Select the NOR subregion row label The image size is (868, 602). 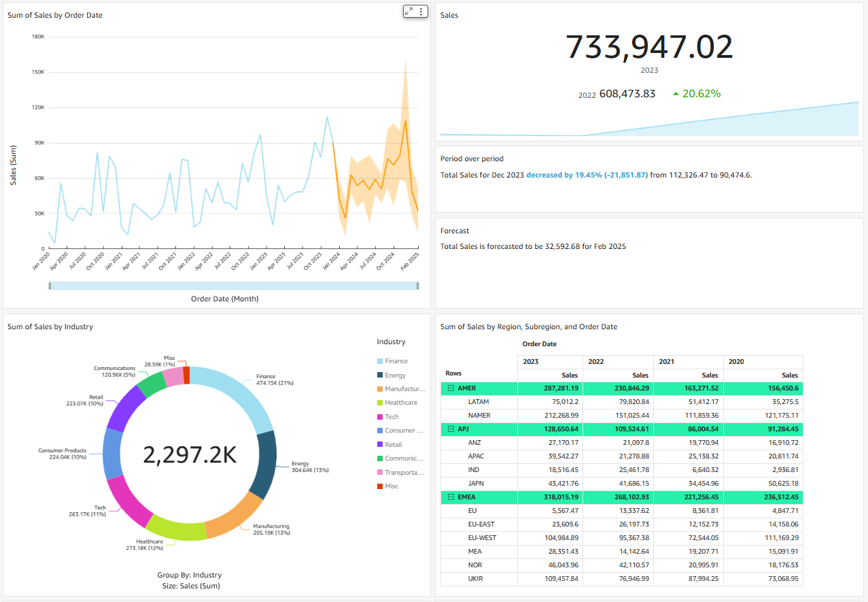pyautogui.click(x=475, y=565)
